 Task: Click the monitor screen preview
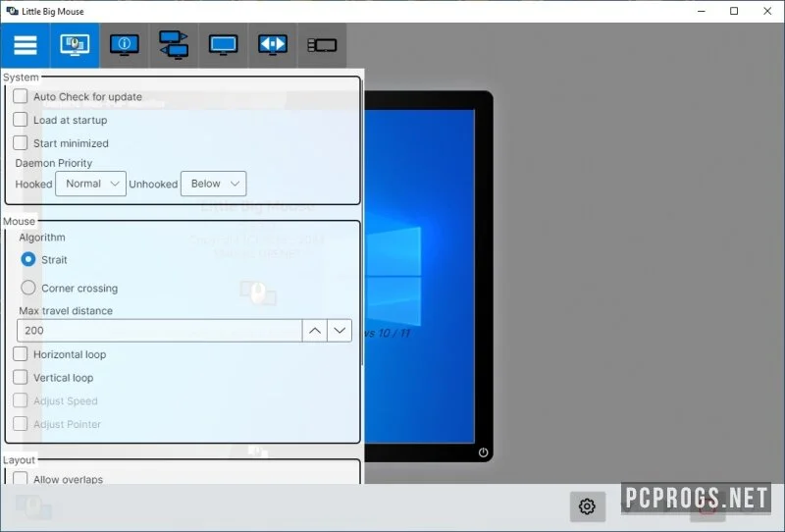420,277
